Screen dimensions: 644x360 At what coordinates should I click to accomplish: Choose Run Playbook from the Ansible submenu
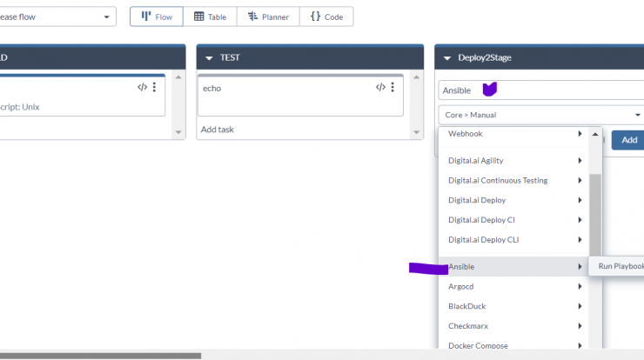tap(618, 266)
